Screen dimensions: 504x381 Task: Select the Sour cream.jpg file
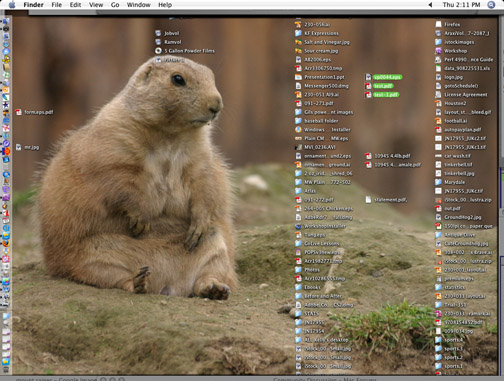point(298,51)
